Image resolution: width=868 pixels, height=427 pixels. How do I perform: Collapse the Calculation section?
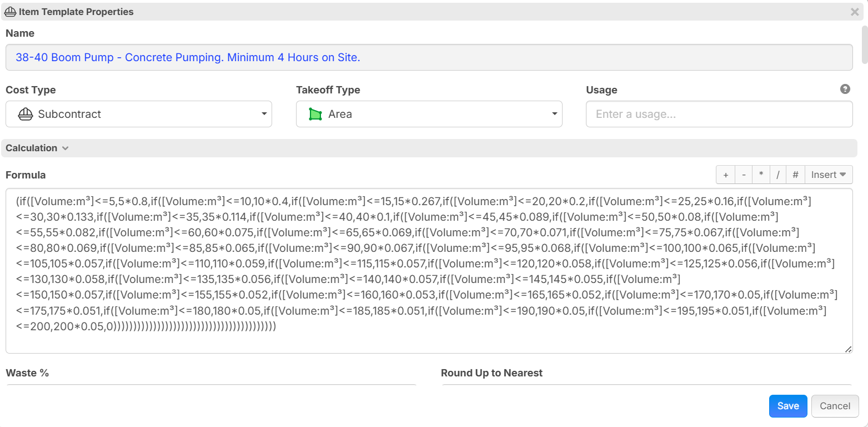37,148
